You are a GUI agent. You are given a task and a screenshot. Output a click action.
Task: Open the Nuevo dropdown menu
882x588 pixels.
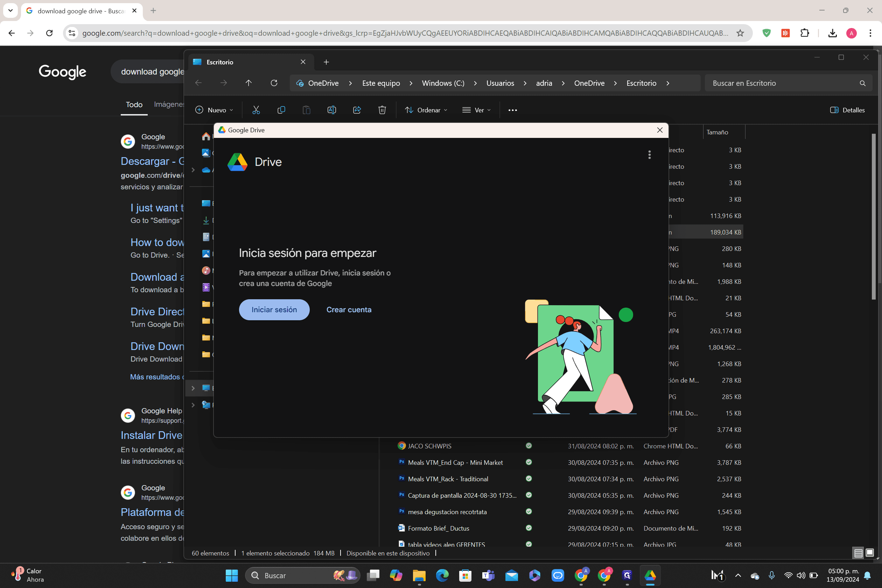215,110
